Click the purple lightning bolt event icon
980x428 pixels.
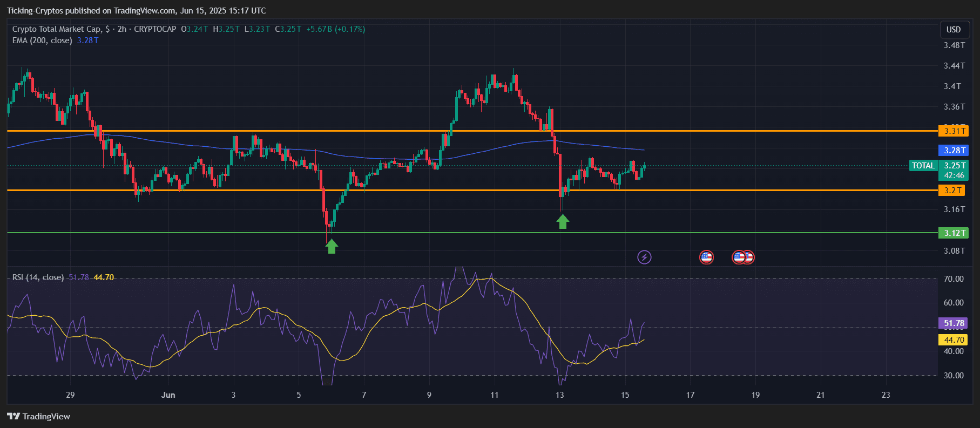tap(644, 257)
